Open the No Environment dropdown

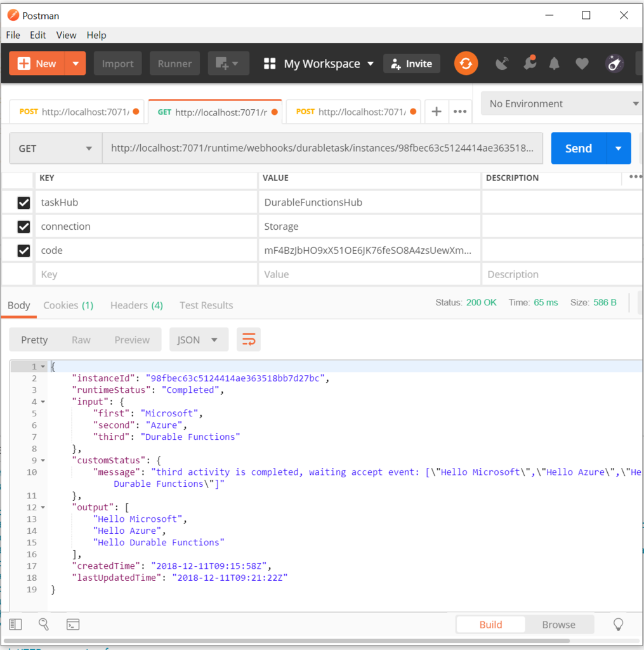[562, 103]
